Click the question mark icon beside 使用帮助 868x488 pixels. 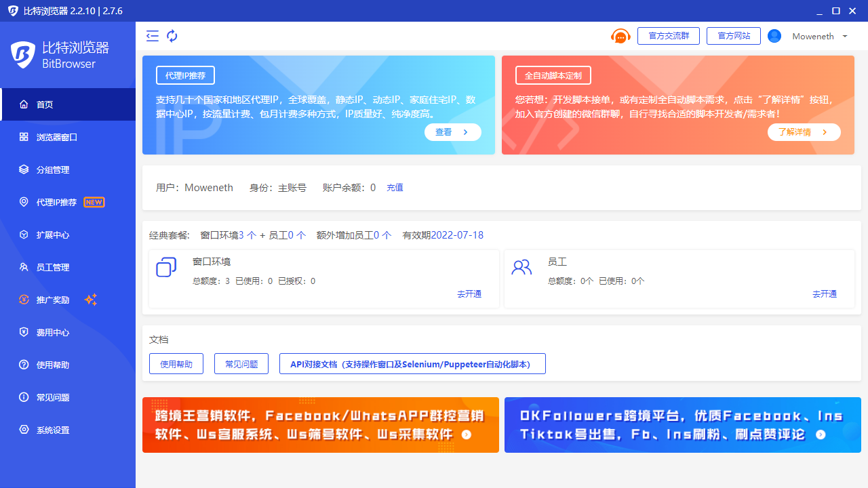(x=24, y=365)
